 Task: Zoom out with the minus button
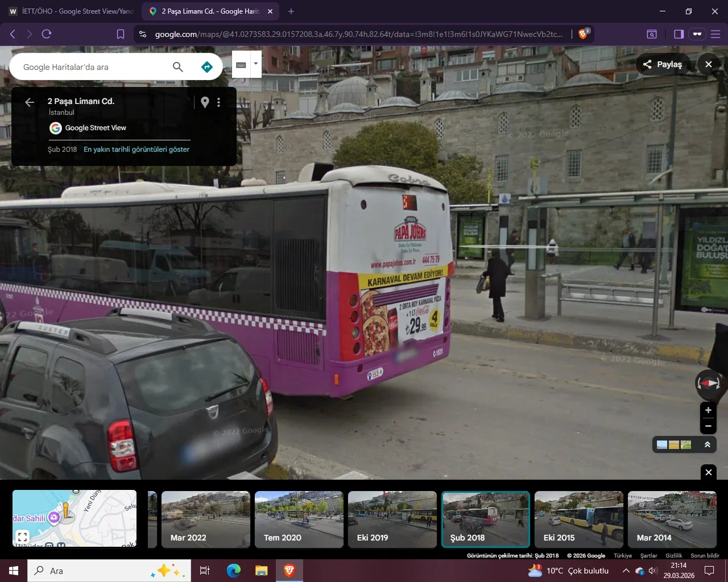708,426
